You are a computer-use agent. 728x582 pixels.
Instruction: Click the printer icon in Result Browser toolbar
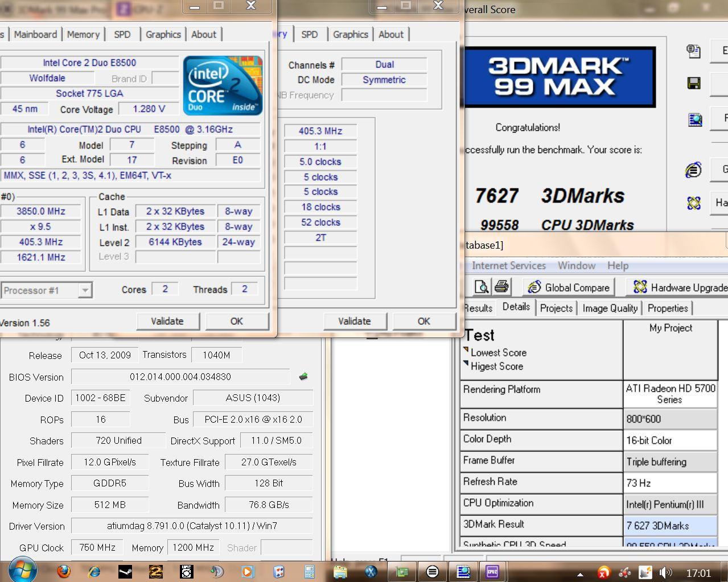coord(501,287)
